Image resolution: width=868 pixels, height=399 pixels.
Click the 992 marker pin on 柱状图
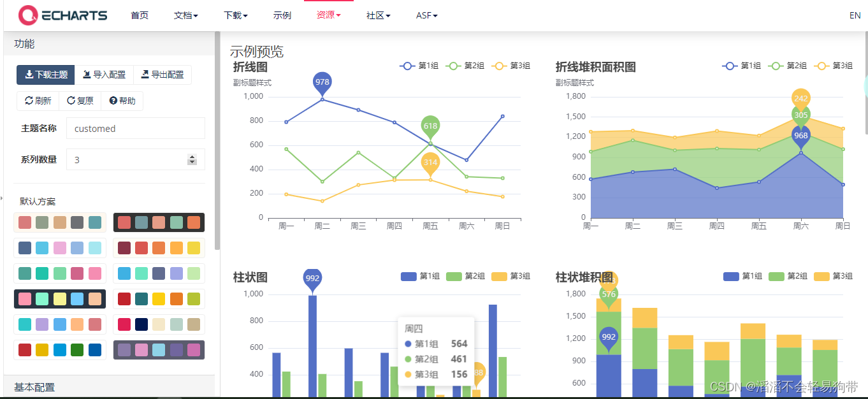[x=312, y=279]
